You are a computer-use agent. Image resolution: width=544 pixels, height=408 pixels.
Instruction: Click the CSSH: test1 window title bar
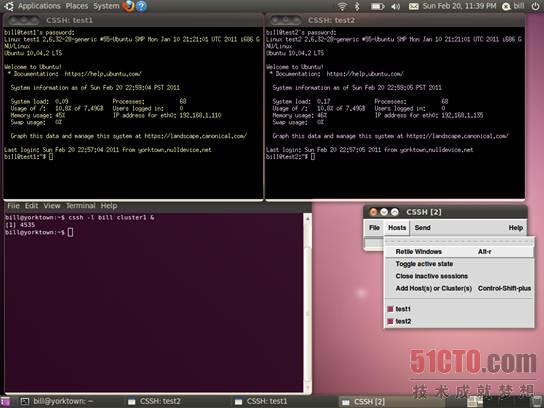point(133,20)
